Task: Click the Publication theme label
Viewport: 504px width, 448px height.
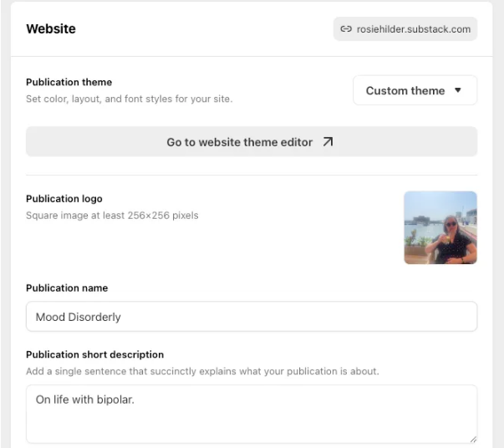Action: coord(69,82)
